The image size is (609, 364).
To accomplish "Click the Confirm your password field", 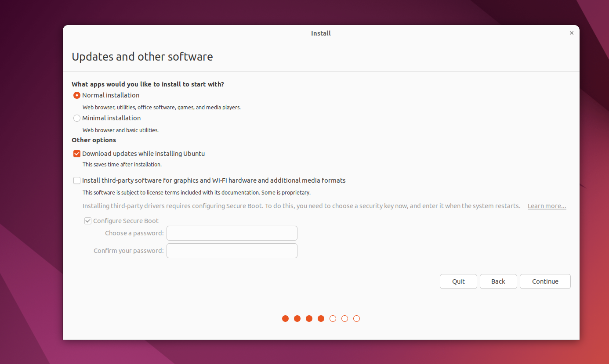I will 232,251.
